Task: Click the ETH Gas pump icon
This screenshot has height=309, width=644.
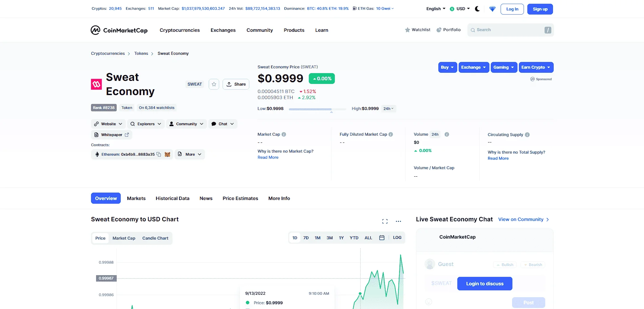Action: coord(354,8)
